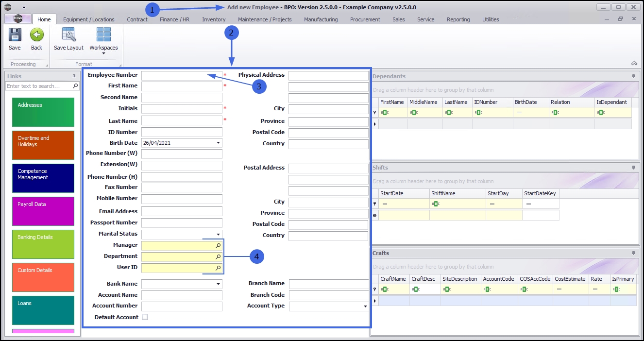Click the User ID lookup magnifier icon

(x=218, y=268)
